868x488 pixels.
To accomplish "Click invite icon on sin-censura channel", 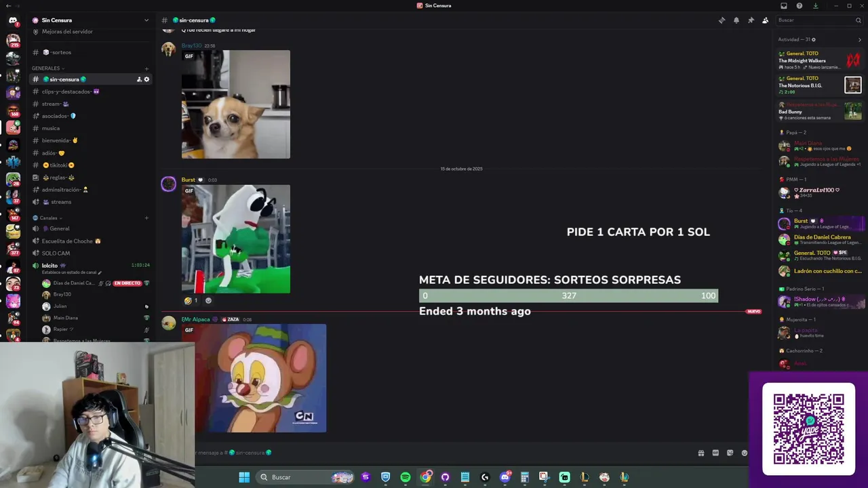I will click(139, 79).
